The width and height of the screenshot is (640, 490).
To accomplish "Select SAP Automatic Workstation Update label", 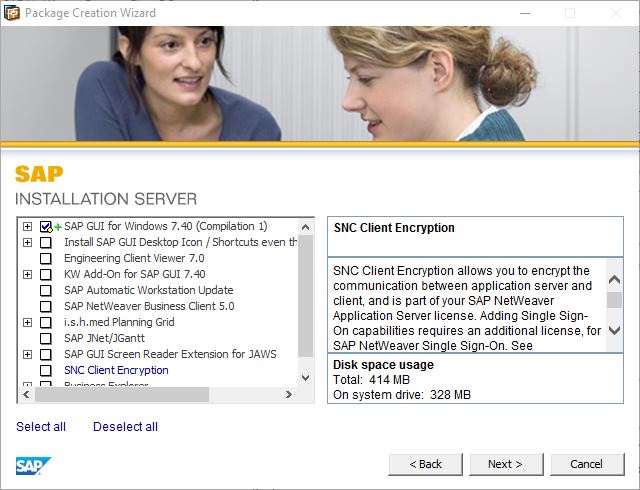I will click(149, 290).
